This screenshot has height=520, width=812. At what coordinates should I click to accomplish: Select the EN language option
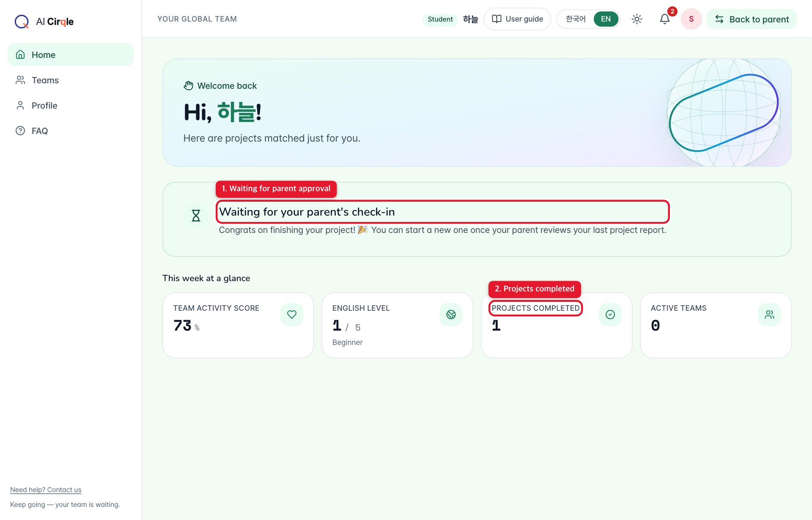click(x=606, y=19)
